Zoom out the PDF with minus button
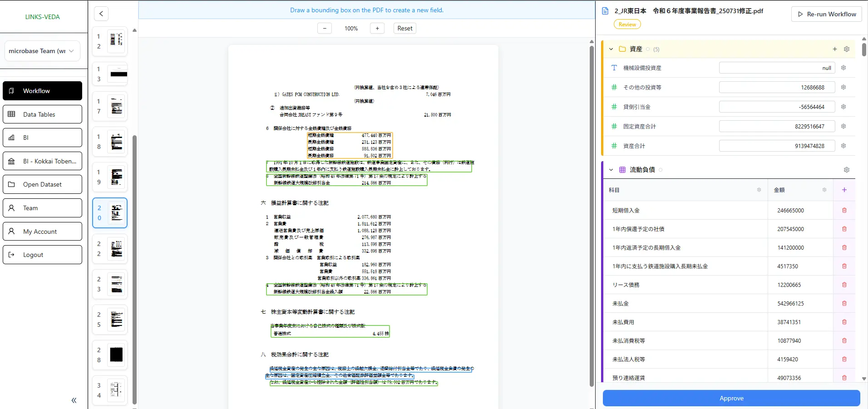The height and width of the screenshot is (409, 868). pyautogui.click(x=325, y=28)
